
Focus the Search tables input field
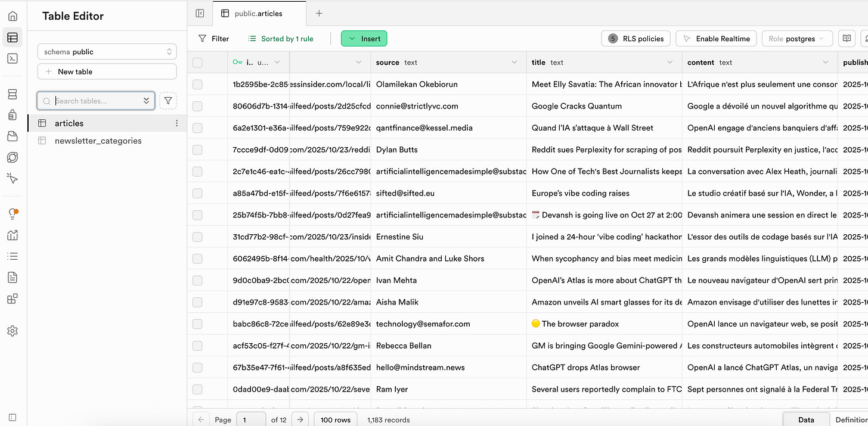(x=96, y=101)
